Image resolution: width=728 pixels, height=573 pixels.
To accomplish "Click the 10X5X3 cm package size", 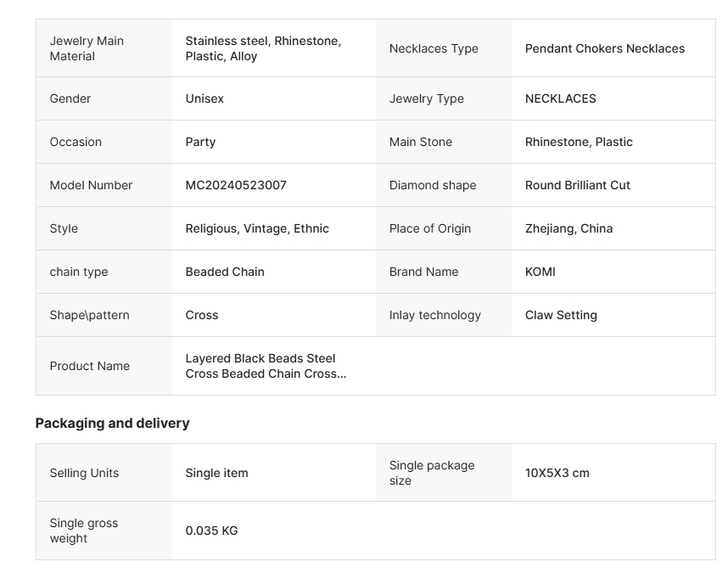I will click(557, 473).
